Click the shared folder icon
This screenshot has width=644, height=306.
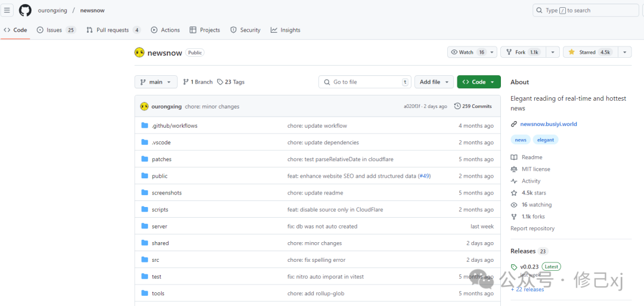coord(144,243)
